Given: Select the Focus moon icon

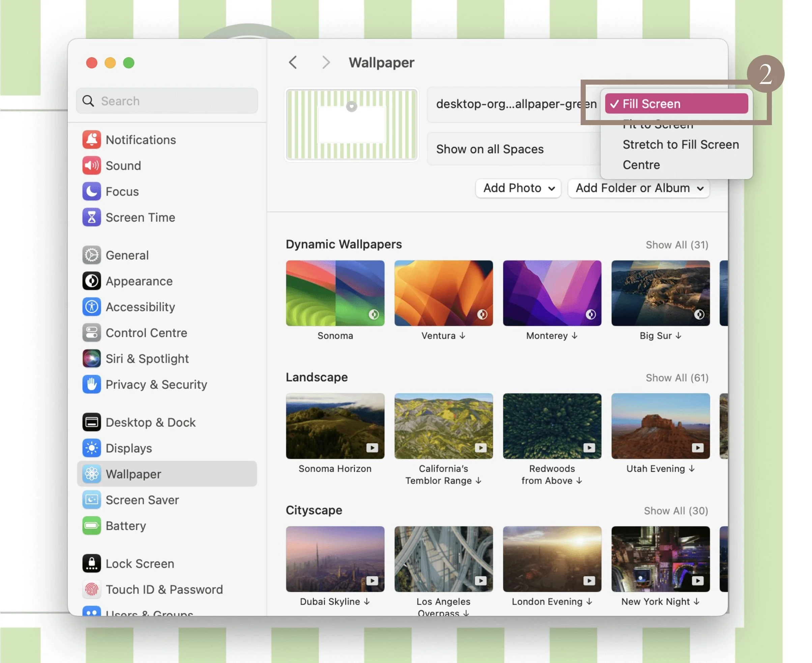Looking at the screenshot, I should tap(91, 191).
